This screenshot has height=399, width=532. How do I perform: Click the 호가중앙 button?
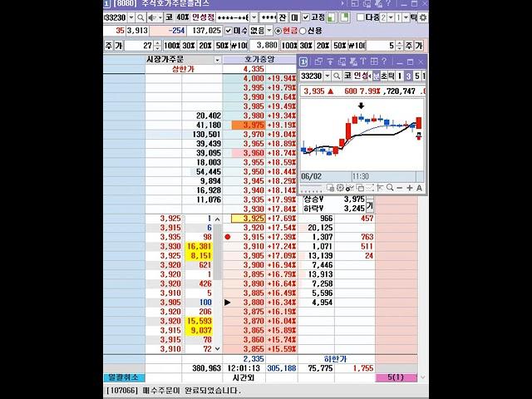(x=259, y=59)
